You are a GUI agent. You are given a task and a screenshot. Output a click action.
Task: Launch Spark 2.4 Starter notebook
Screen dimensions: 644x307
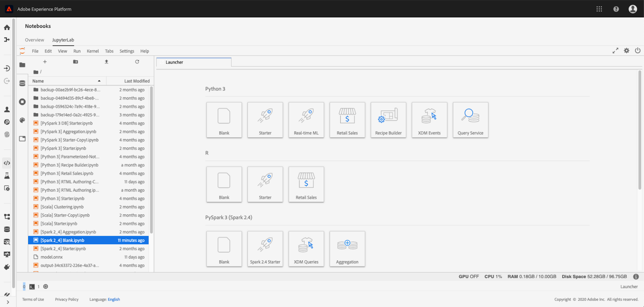click(x=265, y=249)
